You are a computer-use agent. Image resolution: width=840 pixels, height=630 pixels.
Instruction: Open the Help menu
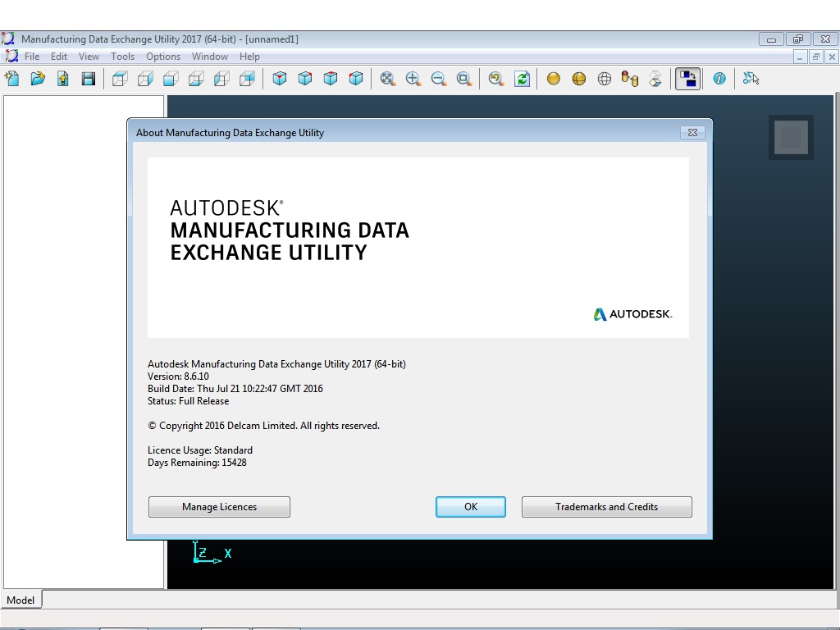[x=249, y=57]
